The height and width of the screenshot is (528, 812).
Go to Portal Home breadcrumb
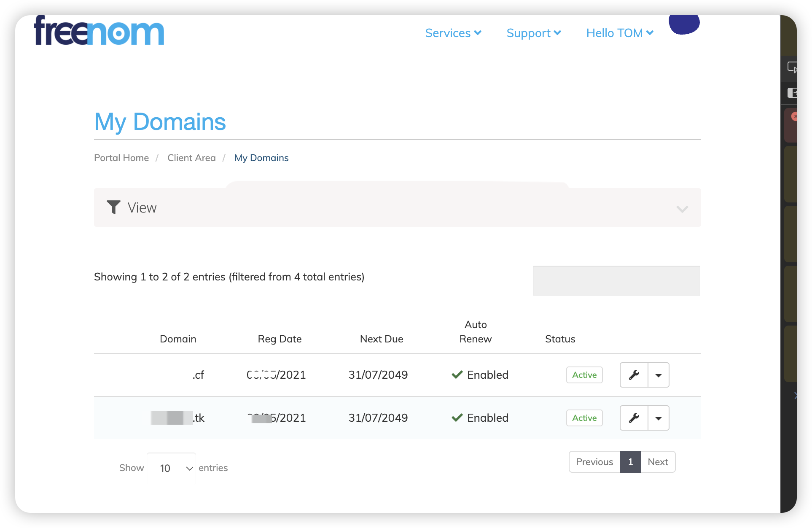[x=121, y=158]
